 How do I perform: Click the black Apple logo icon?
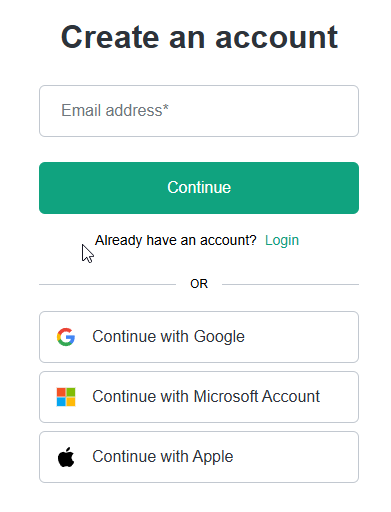pyautogui.click(x=66, y=457)
